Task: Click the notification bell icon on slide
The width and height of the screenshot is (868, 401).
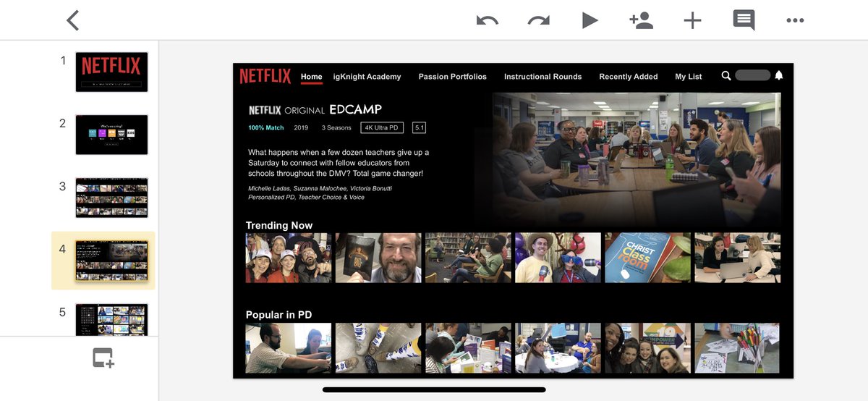Action: [x=778, y=75]
